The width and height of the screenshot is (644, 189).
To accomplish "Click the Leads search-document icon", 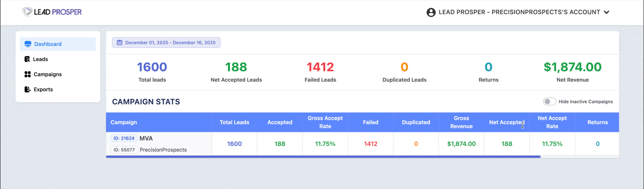I will pyautogui.click(x=27, y=59).
